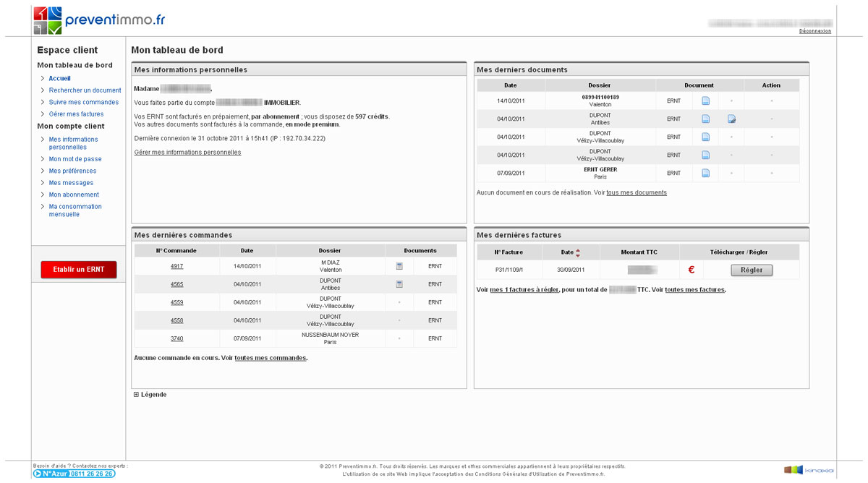Sort invoices by Date using the sort arrows
Viewport: 868px width, 483px height.
point(577,252)
